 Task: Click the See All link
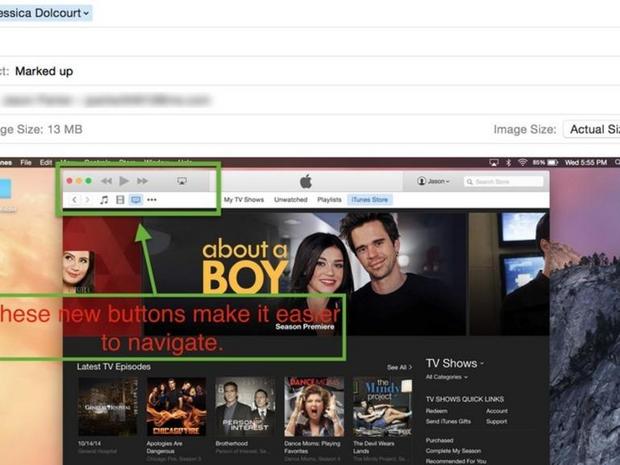(x=399, y=367)
